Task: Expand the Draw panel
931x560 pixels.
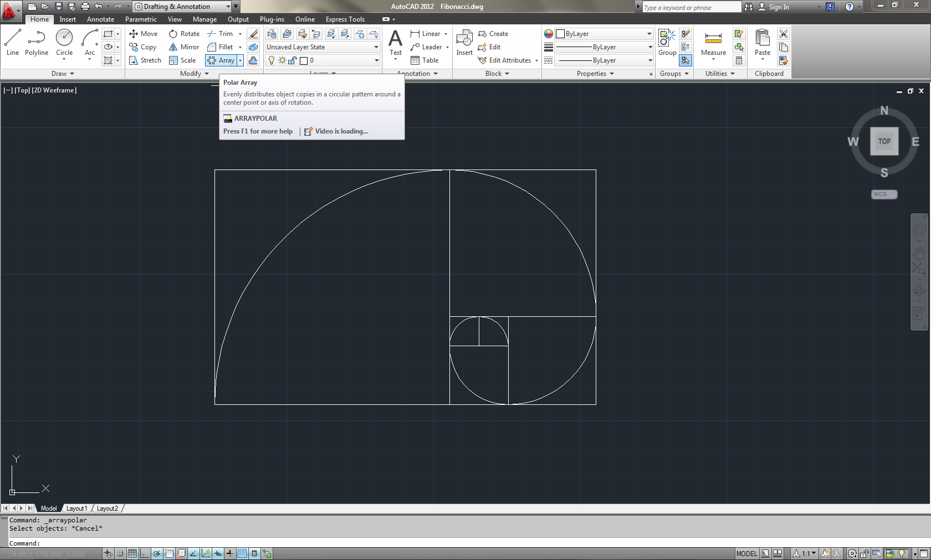Action: (x=63, y=74)
